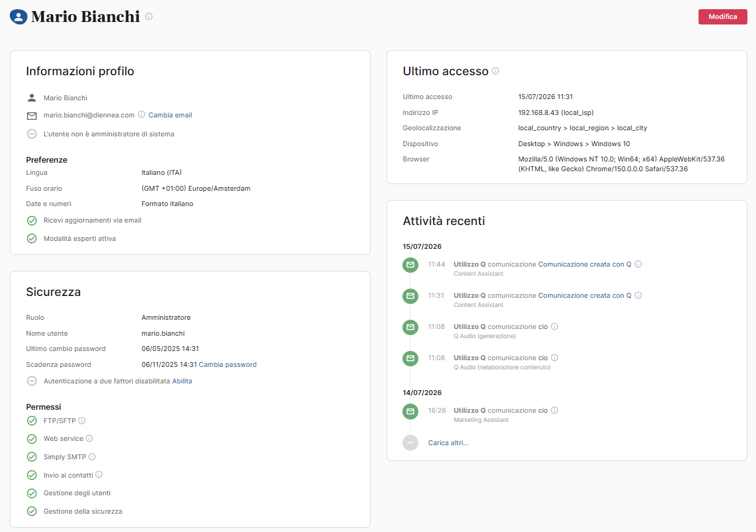
Task: Click the info icon beside Invio ai contatti
Action: (99, 475)
